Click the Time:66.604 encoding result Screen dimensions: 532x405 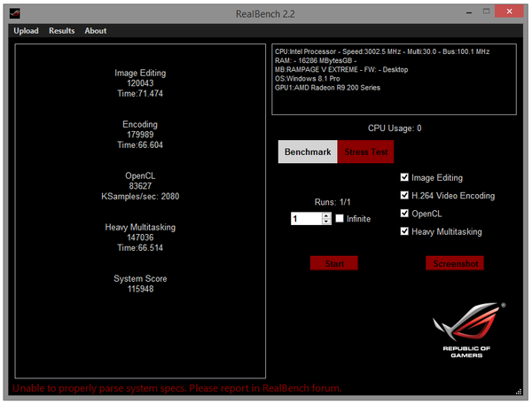[x=140, y=144]
